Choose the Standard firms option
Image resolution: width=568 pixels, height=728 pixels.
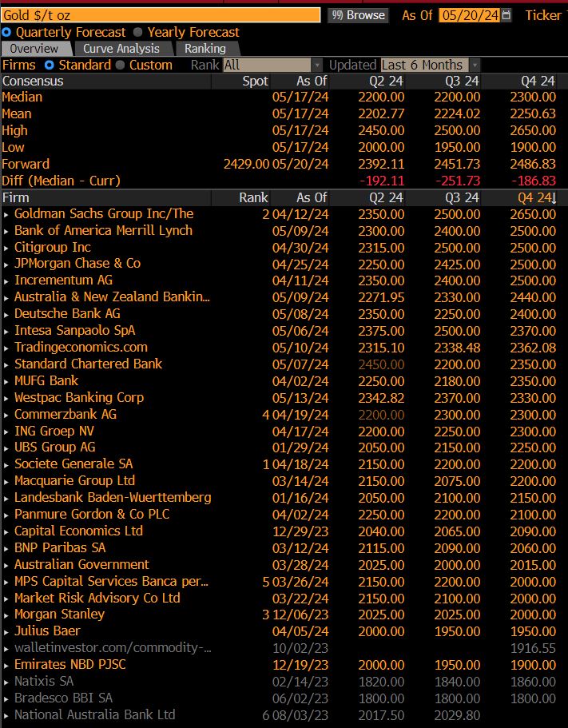click(x=50, y=65)
